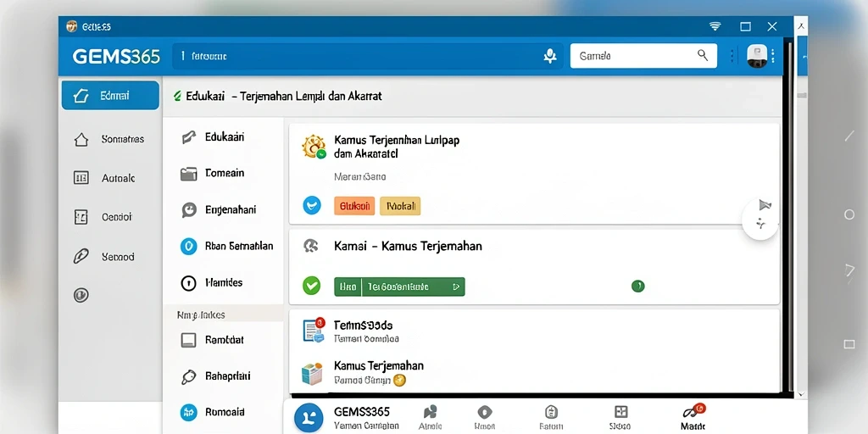Click the round icon at sidebar bottom

pyautogui.click(x=81, y=295)
